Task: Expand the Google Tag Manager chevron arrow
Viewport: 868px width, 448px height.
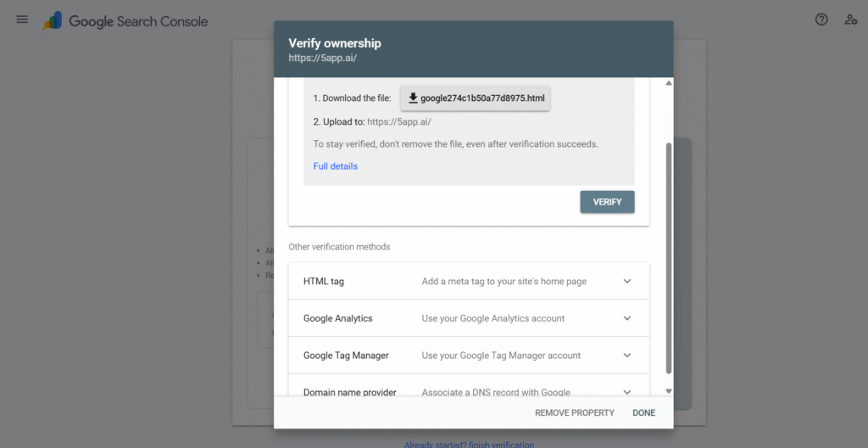Action: [627, 356]
